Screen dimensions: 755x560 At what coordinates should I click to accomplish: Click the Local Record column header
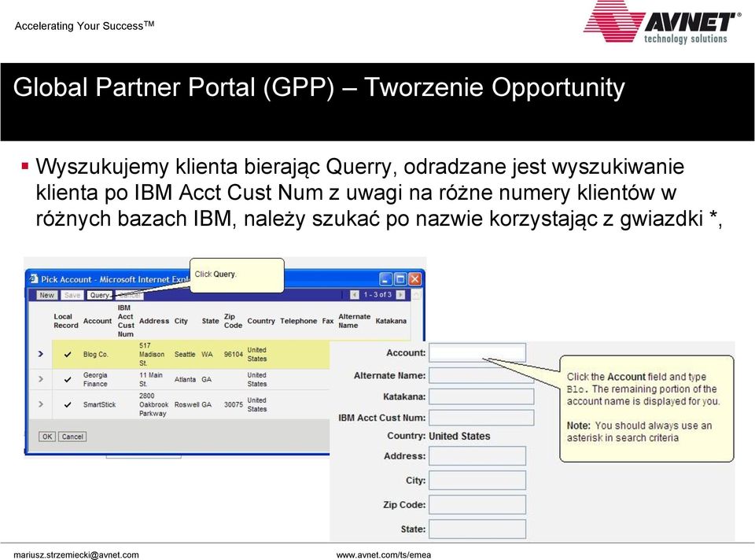(66, 321)
